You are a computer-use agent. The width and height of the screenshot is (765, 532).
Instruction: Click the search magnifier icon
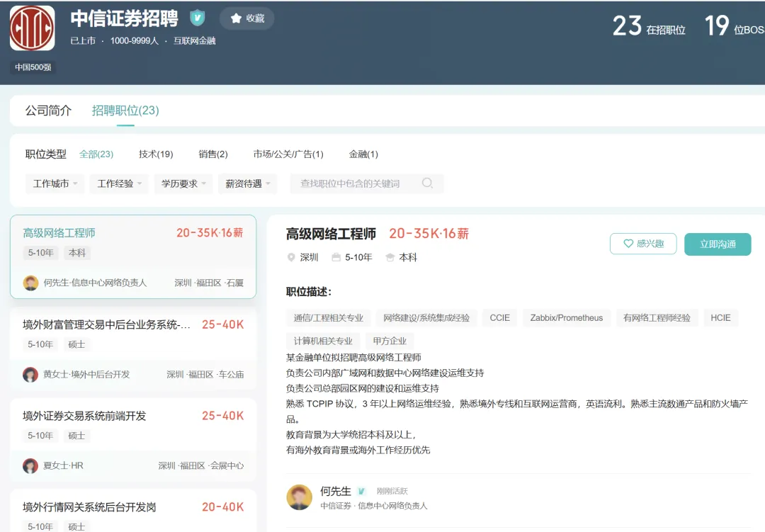point(427,183)
